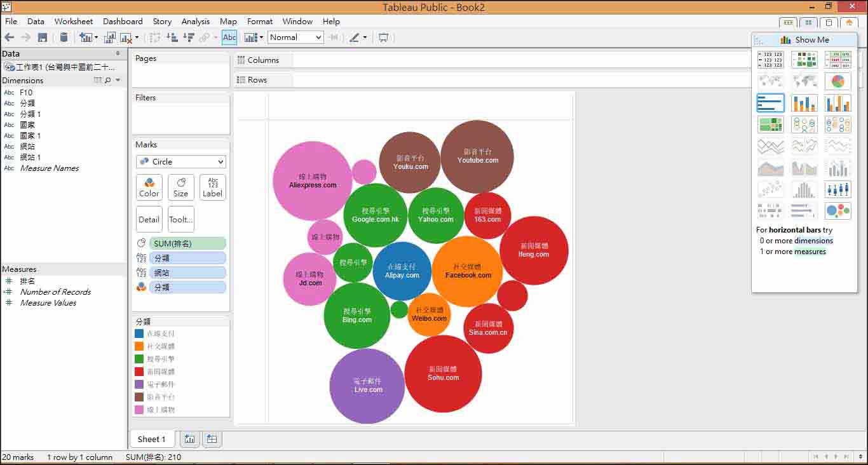Viewport: 868px width, 465px height.
Task: Select the packed bubbles chart in Show Me
Action: (x=839, y=210)
